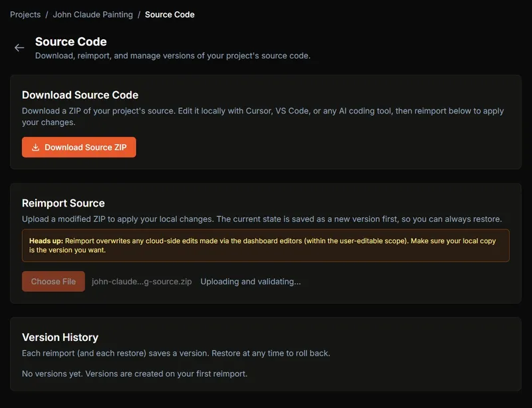Click the "Upload a modified ZIP" description text

(261, 219)
